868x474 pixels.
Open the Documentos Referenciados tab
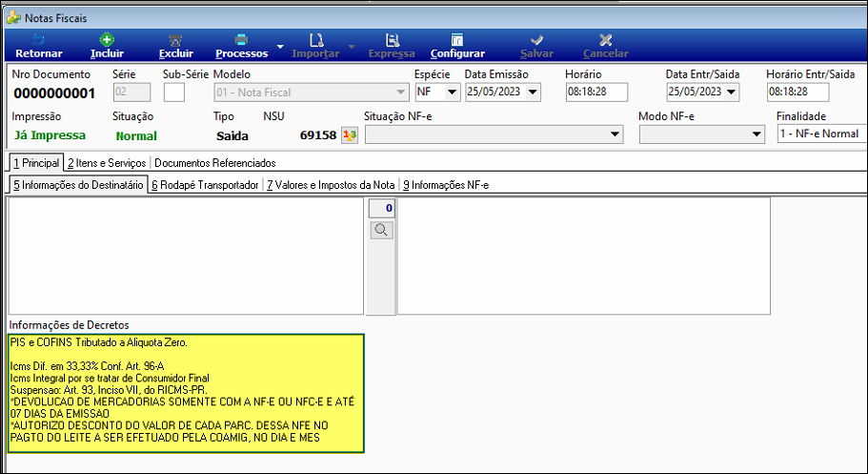click(214, 163)
